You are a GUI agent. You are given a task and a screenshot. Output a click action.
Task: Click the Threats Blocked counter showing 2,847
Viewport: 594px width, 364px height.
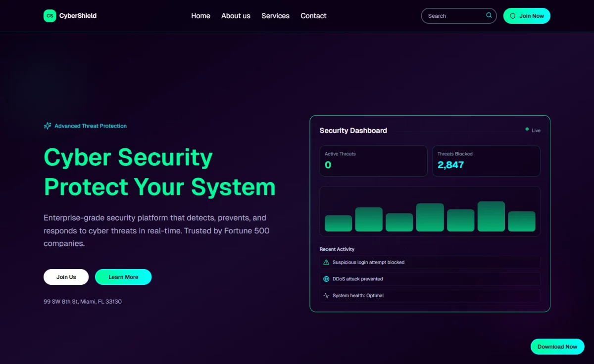coord(486,161)
